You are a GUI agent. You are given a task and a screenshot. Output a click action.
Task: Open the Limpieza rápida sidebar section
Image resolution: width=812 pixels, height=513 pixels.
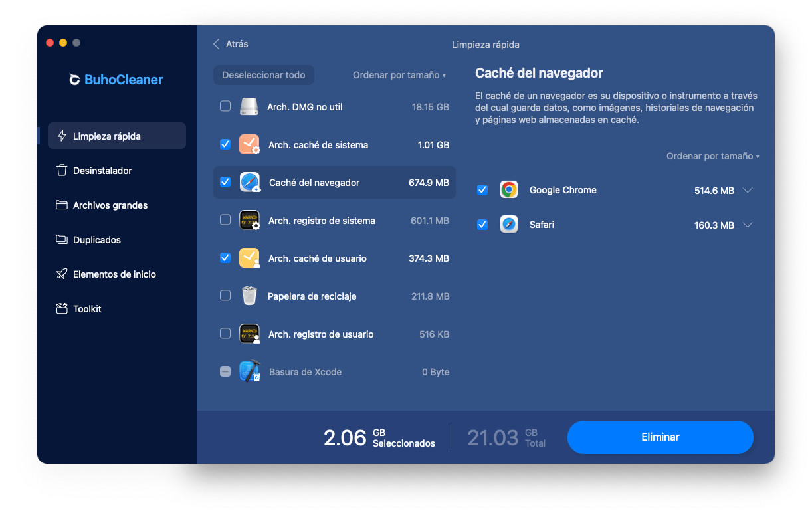coord(117,136)
